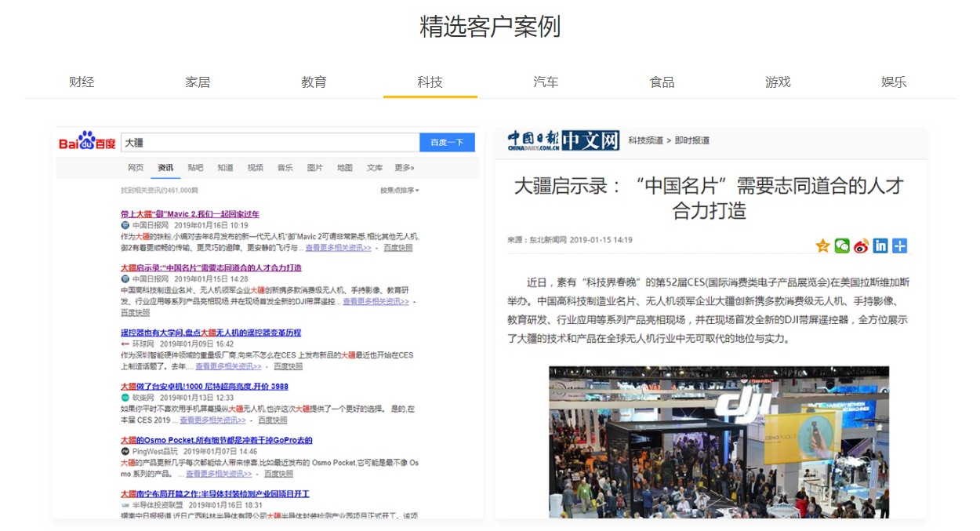The image size is (980, 531).
Task: Open the 按焦点排序 sort dropdown
Action: coord(400,191)
